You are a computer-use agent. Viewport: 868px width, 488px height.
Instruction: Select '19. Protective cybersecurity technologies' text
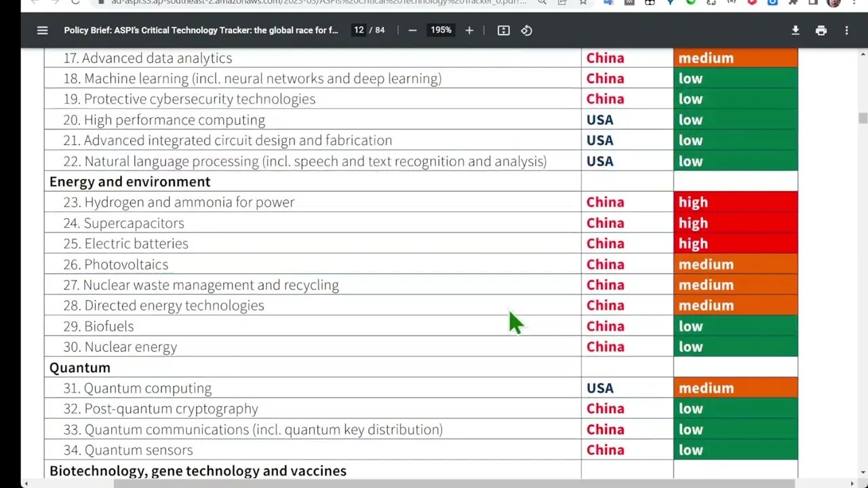(x=189, y=99)
